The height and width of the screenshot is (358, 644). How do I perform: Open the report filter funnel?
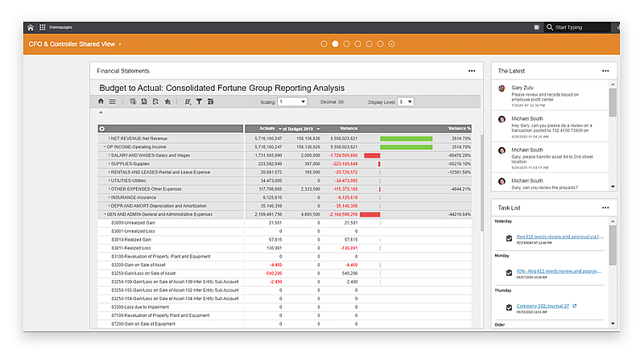199,101
